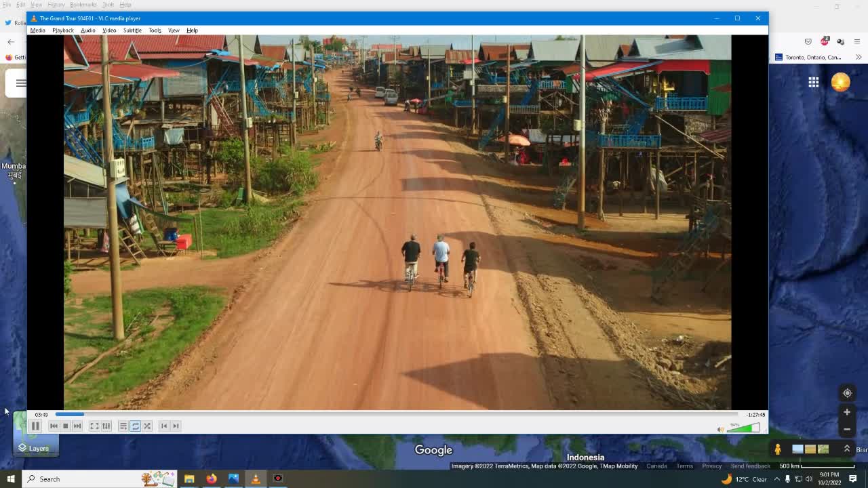Go to previous chapter in VLC
The width and height of the screenshot is (868, 488).
(163, 426)
